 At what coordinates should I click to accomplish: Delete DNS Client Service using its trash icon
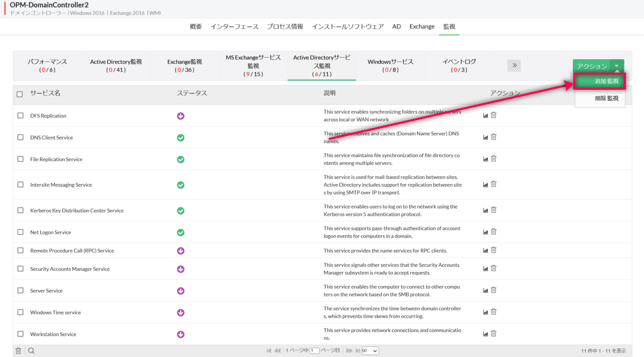click(x=494, y=137)
